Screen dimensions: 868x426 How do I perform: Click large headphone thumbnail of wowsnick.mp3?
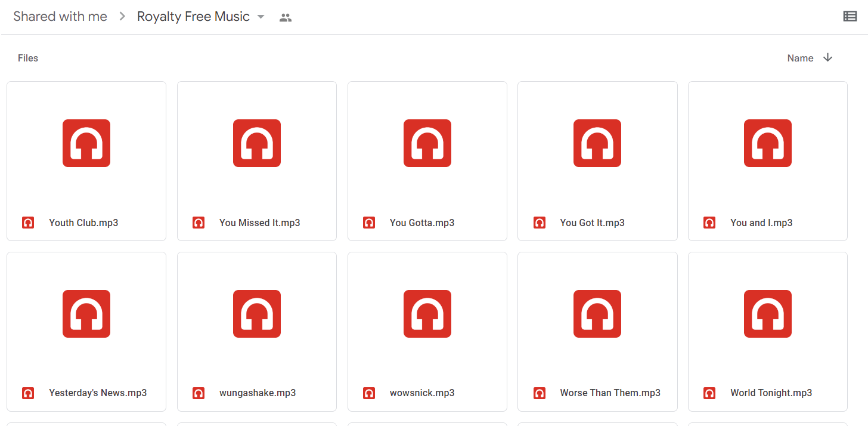(x=427, y=314)
